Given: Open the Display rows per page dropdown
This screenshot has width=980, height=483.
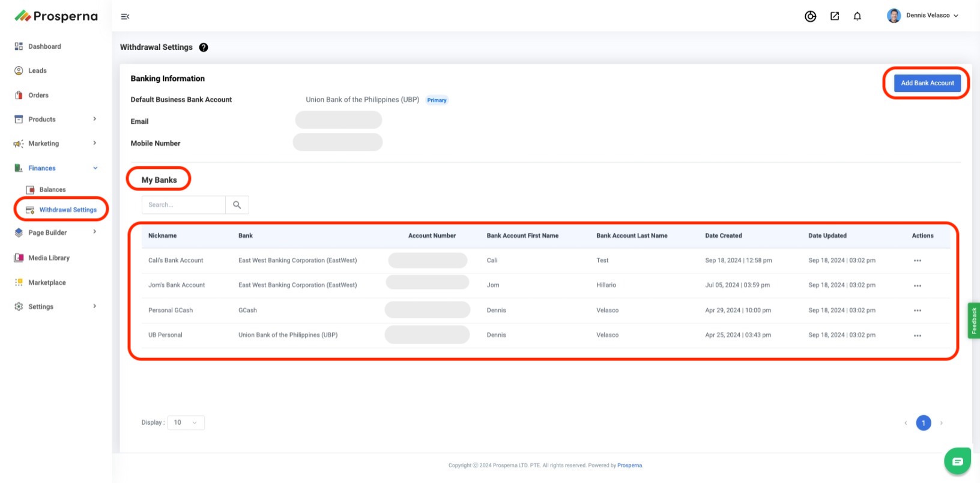Looking at the screenshot, I should pyautogui.click(x=186, y=423).
